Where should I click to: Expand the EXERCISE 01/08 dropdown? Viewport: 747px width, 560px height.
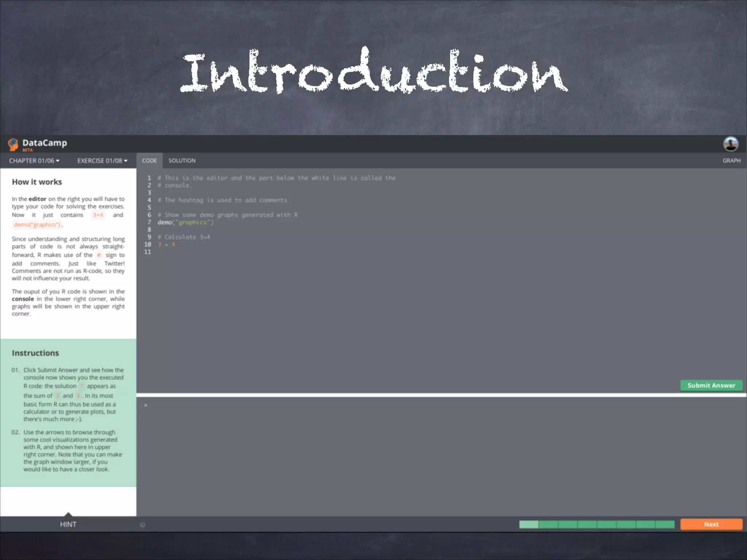[102, 161]
